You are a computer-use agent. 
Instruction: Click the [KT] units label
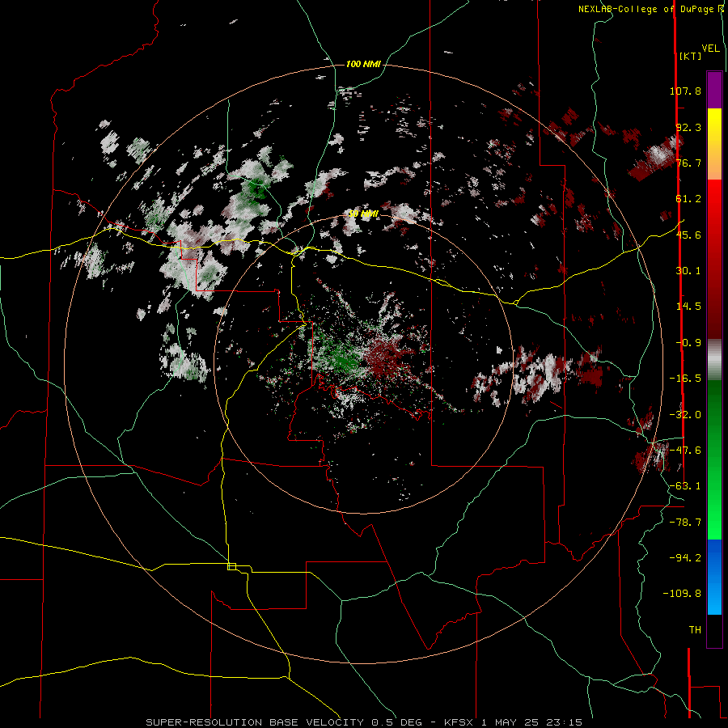point(691,56)
